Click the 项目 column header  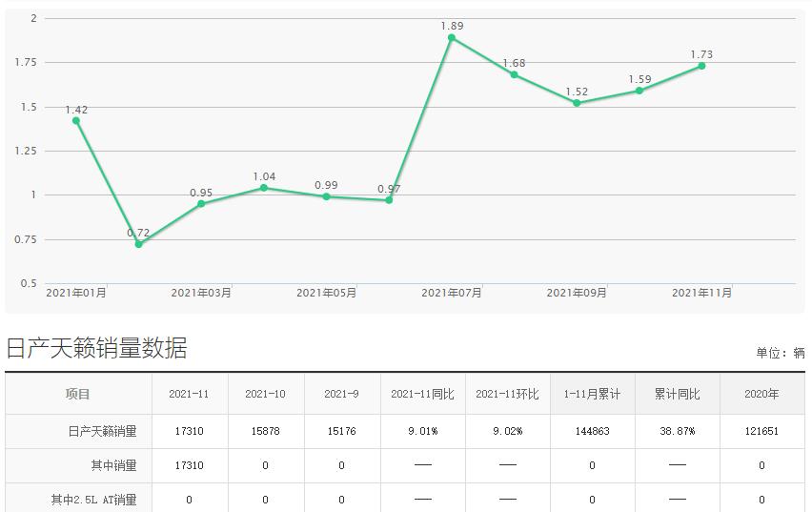[78, 394]
